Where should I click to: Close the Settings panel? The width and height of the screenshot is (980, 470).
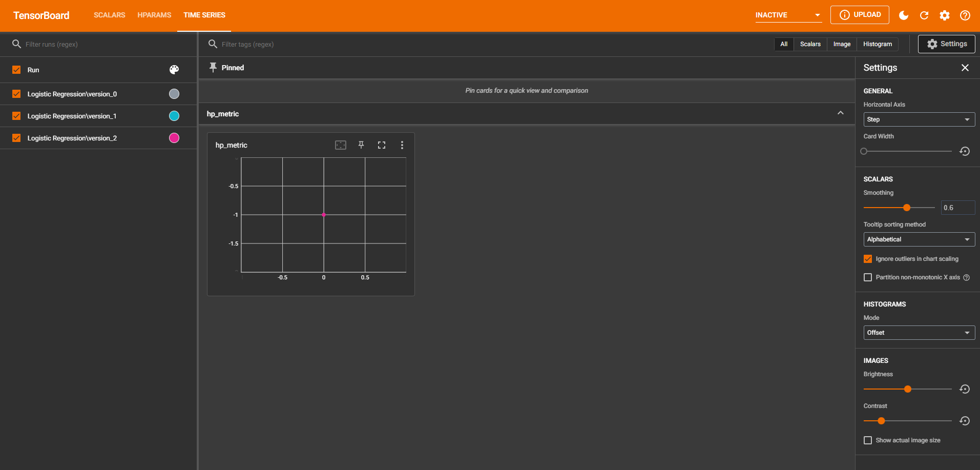pos(965,68)
